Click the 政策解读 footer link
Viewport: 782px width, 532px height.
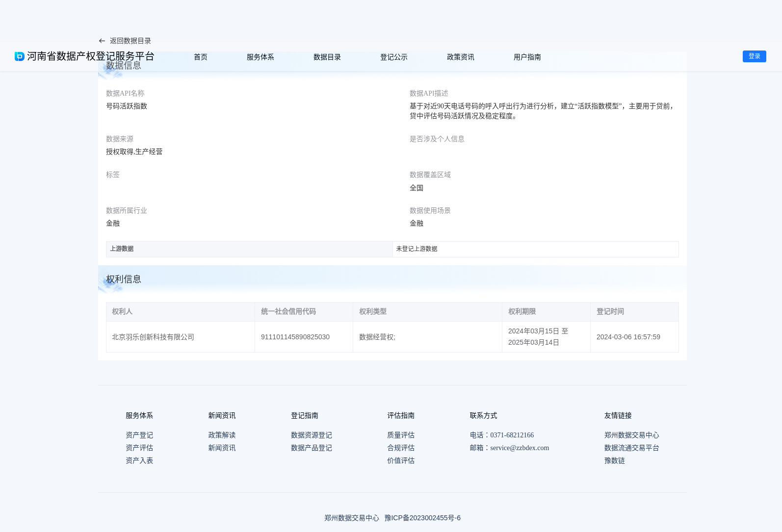pyautogui.click(x=222, y=435)
